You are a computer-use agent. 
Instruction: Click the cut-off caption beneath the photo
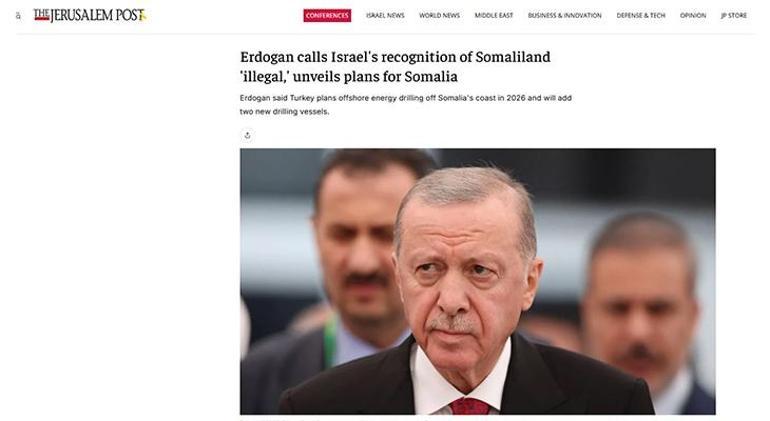point(334,419)
